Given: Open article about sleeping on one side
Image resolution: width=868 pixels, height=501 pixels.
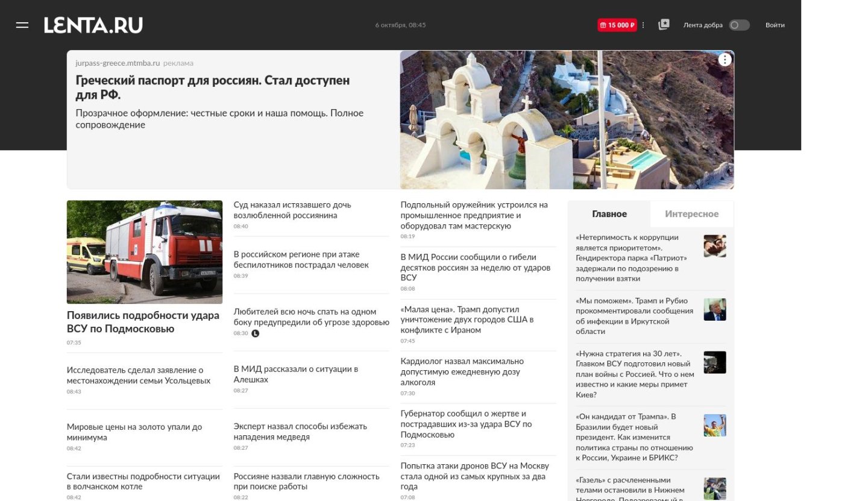Looking at the screenshot, I should click(312, 317).
